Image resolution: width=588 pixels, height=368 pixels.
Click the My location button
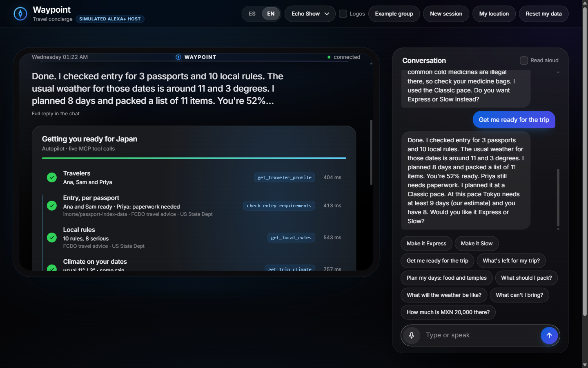coord(494,14)
